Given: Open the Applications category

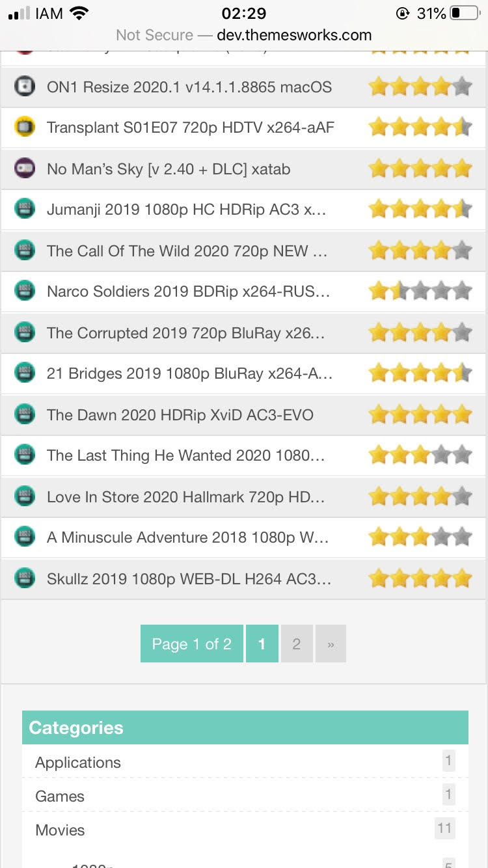Looking at the screenshot, I should [x=78, y=763].
